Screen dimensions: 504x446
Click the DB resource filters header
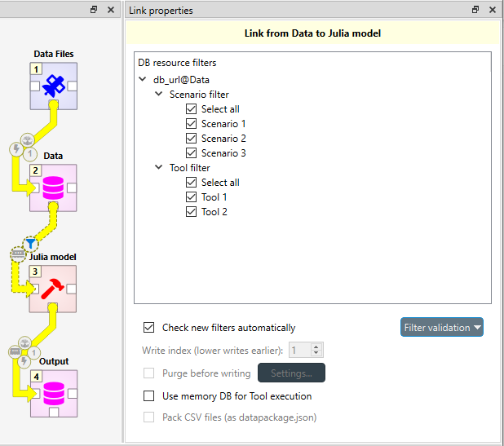pos(177,62)
